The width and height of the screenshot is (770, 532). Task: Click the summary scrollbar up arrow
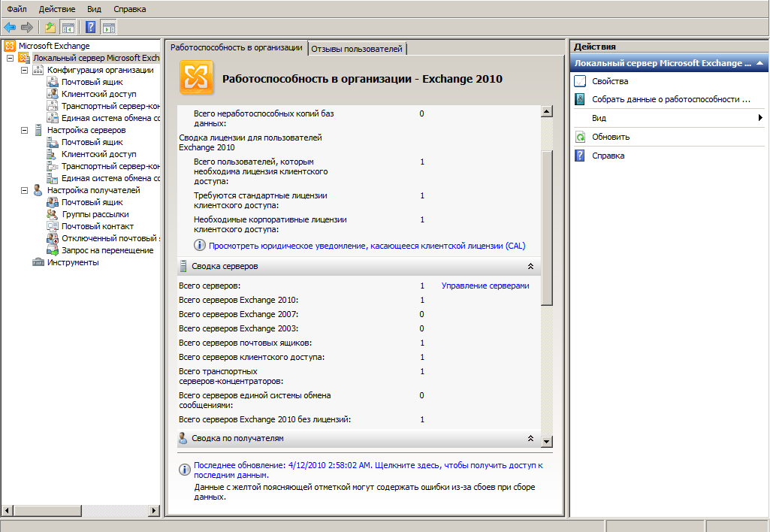coord(547,111)
